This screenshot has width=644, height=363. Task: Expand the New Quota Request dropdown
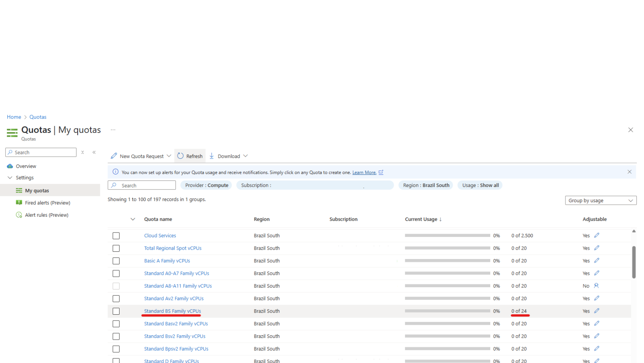pos(169,156)
